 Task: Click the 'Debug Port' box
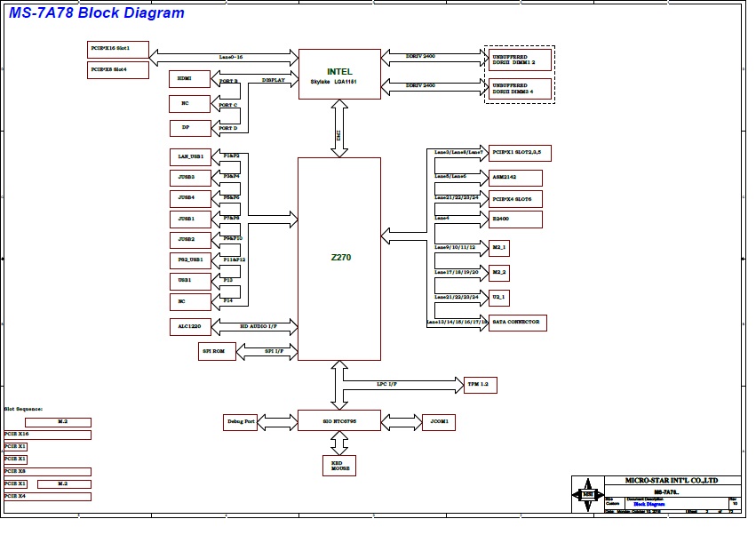pos(240,422)
